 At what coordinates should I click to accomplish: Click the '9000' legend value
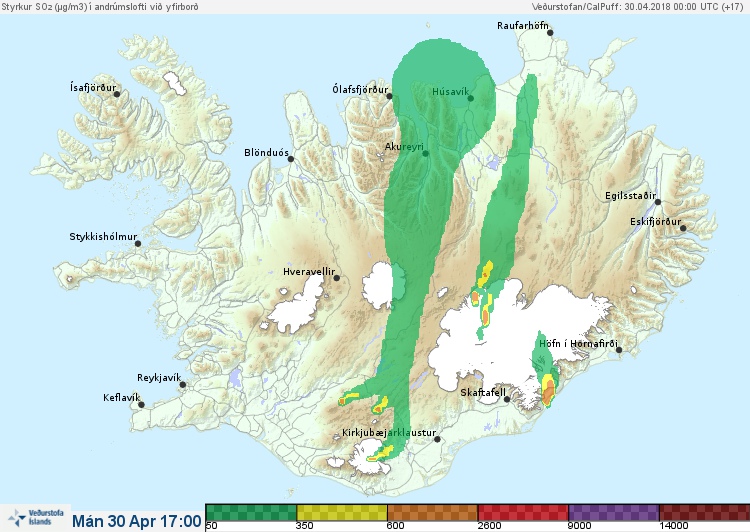(580, 526)
